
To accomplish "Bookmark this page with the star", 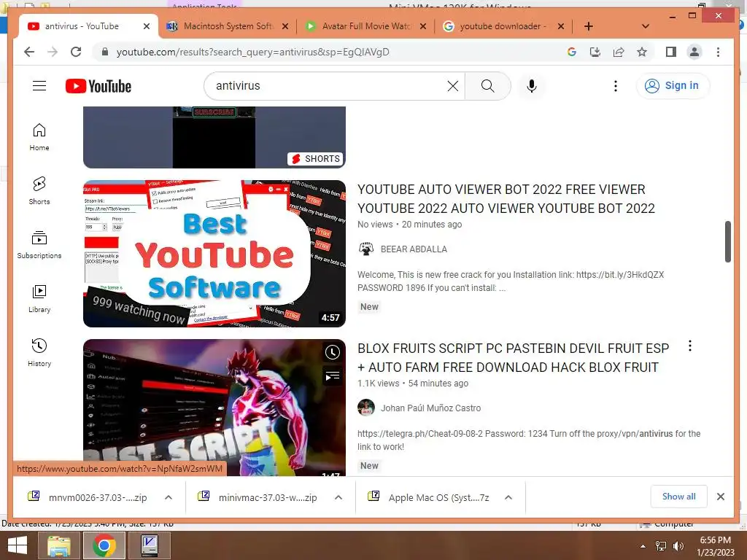I will coord(642,52).
